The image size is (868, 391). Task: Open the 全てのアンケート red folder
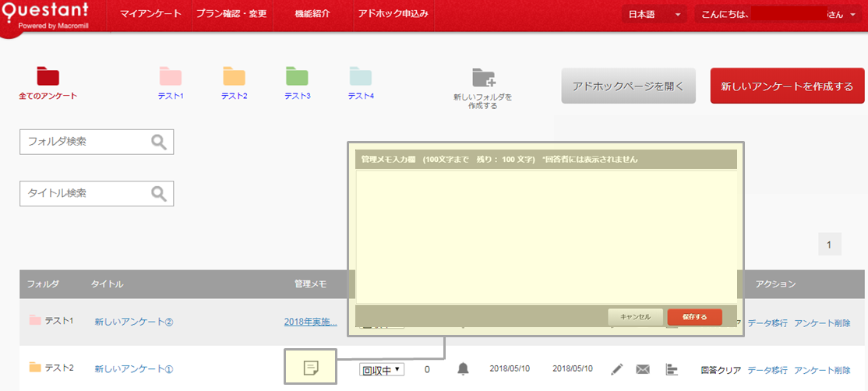point(48,76)
